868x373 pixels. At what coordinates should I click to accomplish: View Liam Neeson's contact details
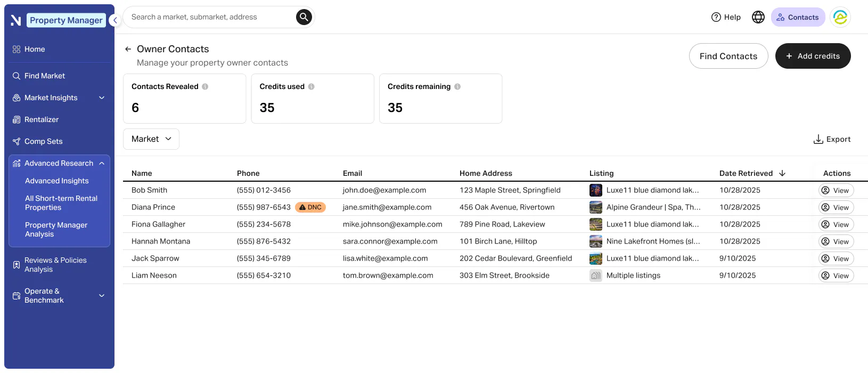(836, 275)
